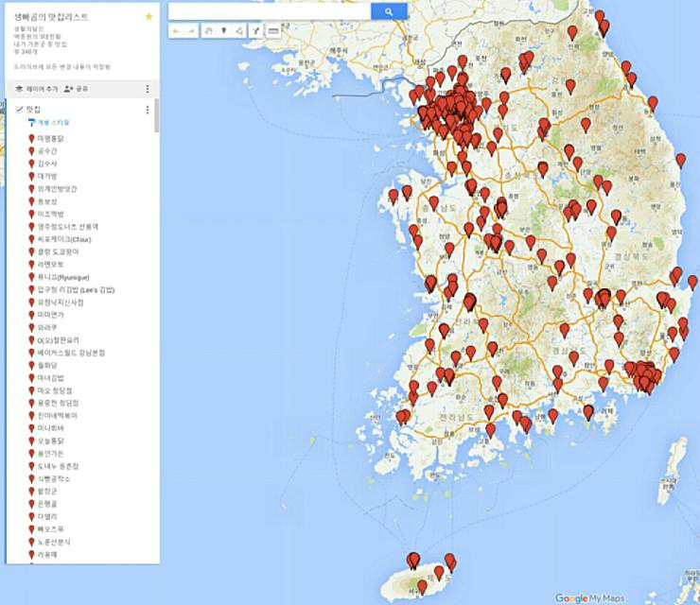
Task: Select the draw line tool
Action: 240,31
